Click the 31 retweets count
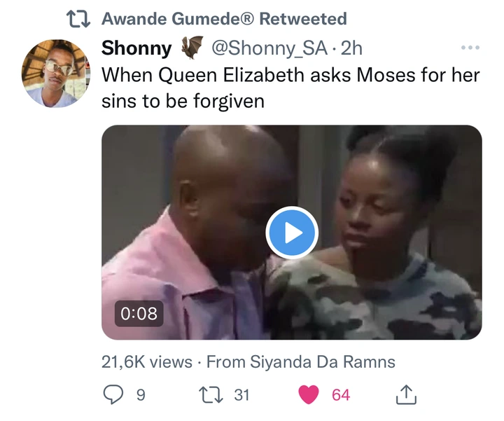The width and height of the screenshot is (504, 421). (241, 394)
